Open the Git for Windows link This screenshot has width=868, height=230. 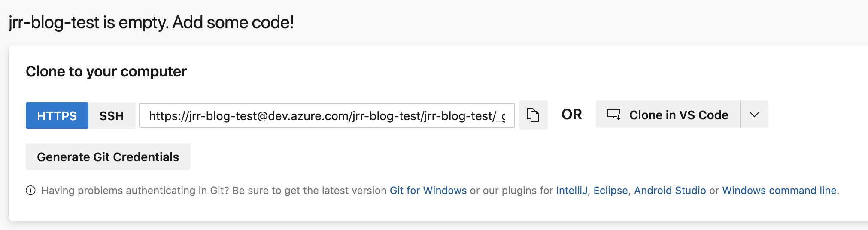click(428, 191)
